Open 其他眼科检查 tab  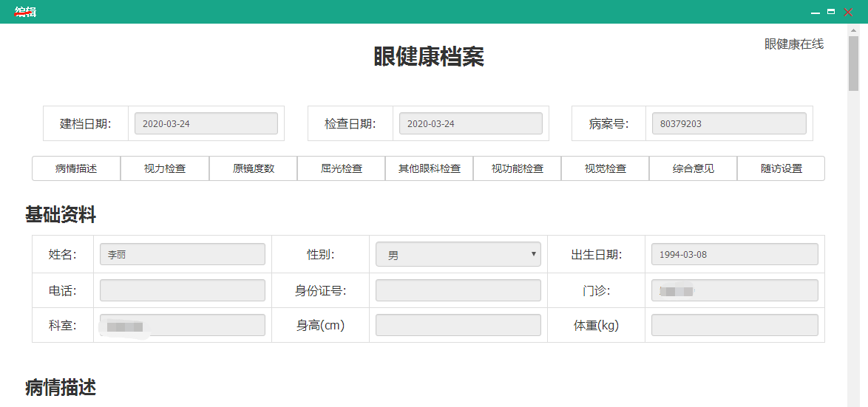coord(429,168)
